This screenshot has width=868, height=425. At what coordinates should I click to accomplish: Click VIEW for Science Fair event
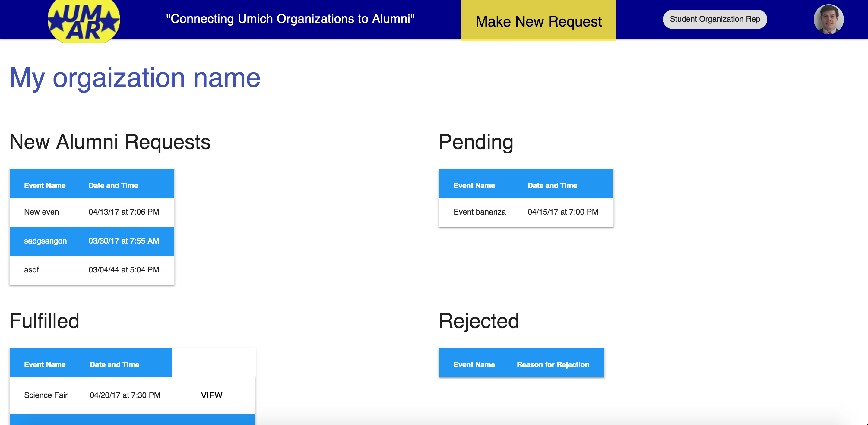pos(212,395)
